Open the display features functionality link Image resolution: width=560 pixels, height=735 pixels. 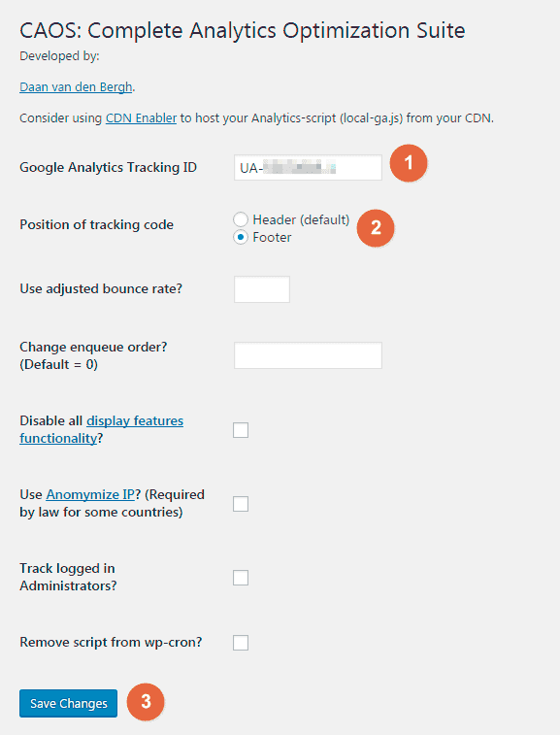click(101, 429)
